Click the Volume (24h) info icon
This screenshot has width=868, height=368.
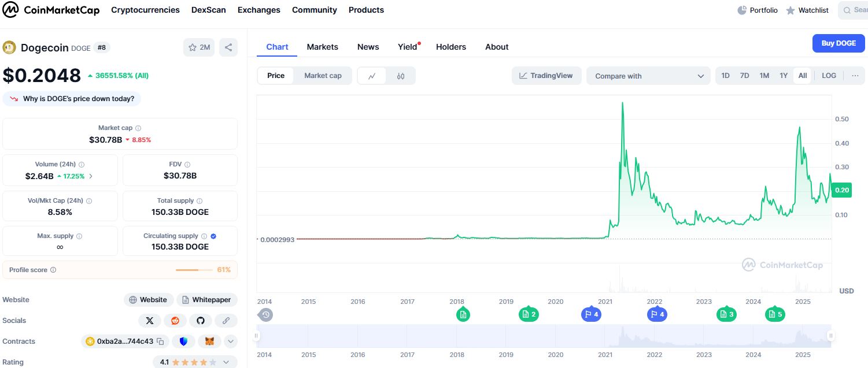coord(82,165)
